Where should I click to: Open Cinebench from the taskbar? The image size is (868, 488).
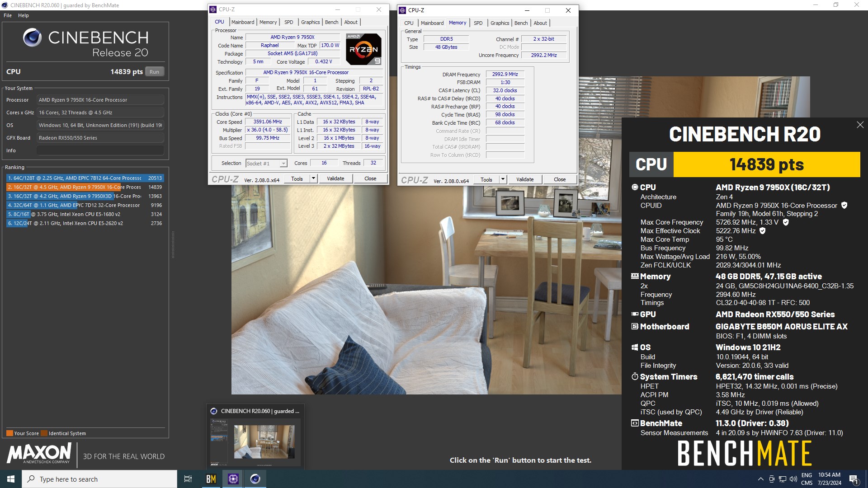click(255, 479)
